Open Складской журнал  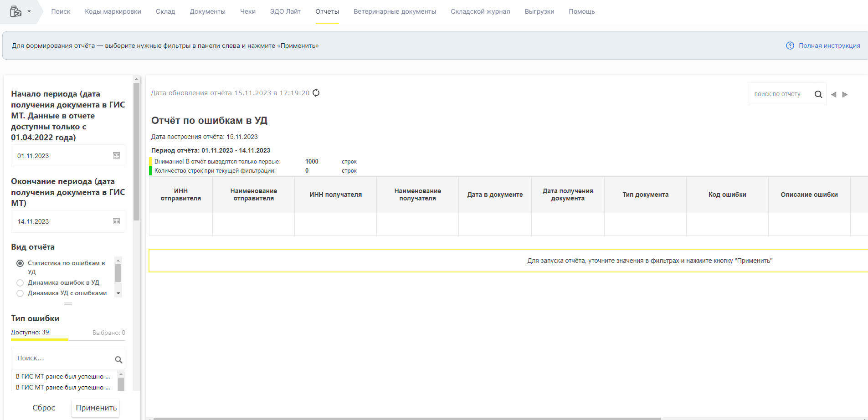(480, 11)
